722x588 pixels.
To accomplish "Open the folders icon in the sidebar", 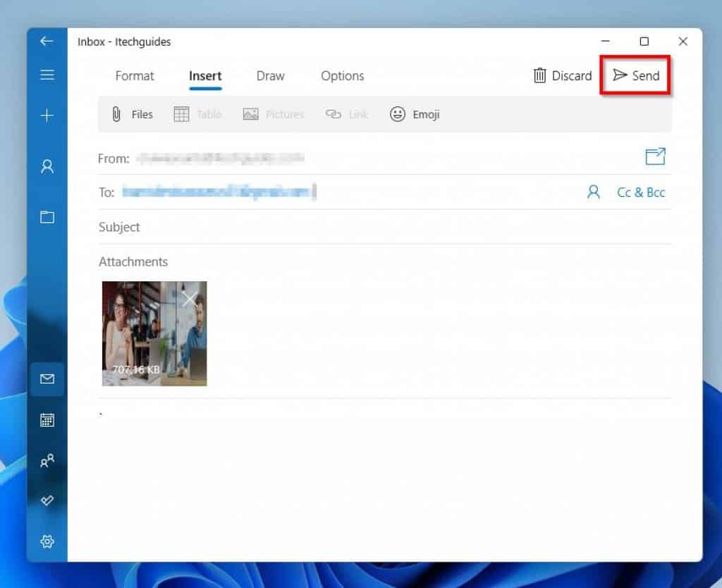I will (x=47, y=217).
